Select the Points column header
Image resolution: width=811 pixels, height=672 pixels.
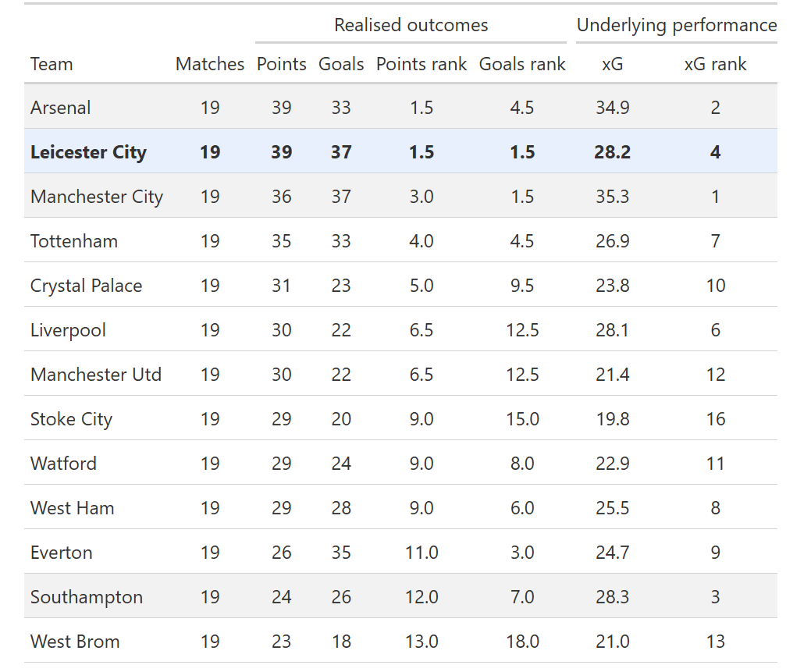pyautogui.click(x=282, y=64)
